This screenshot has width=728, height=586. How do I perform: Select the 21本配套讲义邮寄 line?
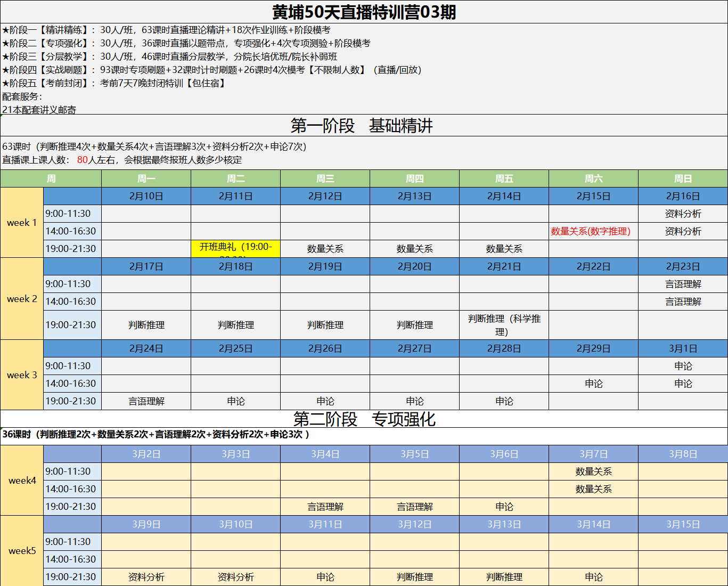(x=39, y=110)
